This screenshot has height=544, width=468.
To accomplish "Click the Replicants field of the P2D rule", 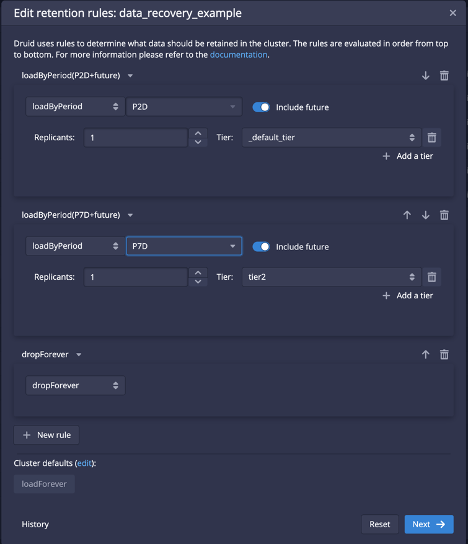I will coord(136,138).
